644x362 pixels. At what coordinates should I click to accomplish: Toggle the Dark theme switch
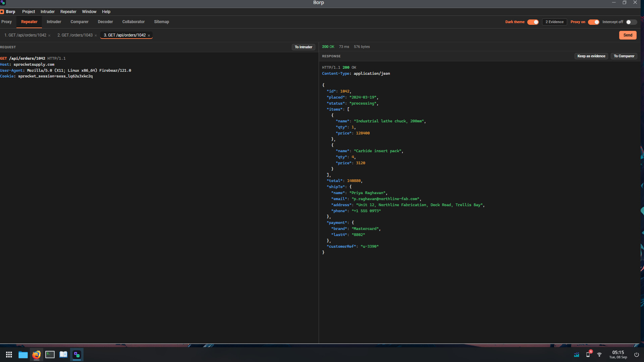coord(533,22)
